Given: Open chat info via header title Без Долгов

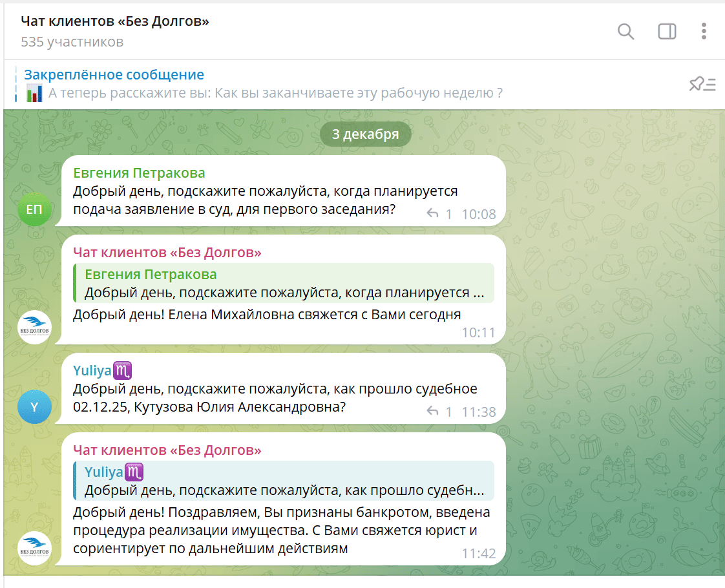Looking at the screenshot, I should click(115, 21).
